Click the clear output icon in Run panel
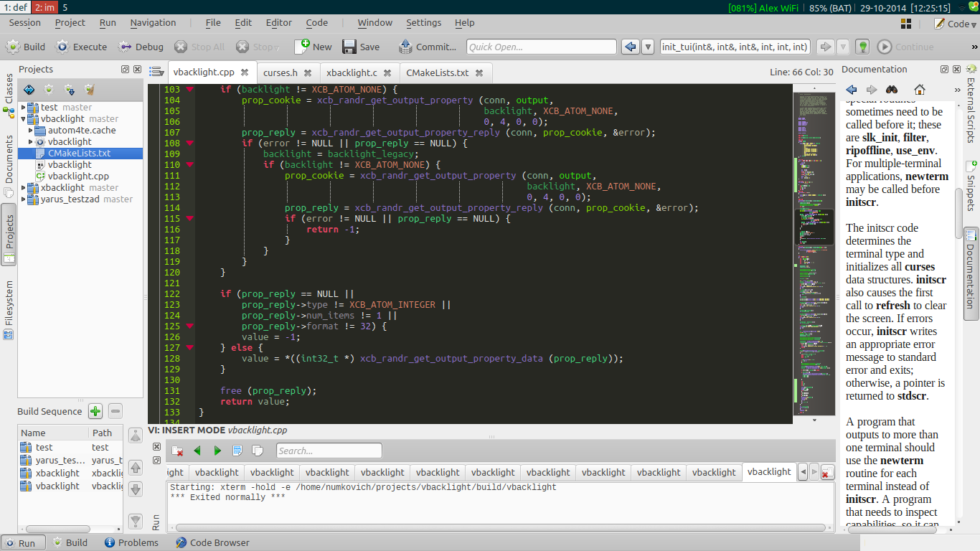Viewport: 980px width, 551px height. tap(177, 451)
